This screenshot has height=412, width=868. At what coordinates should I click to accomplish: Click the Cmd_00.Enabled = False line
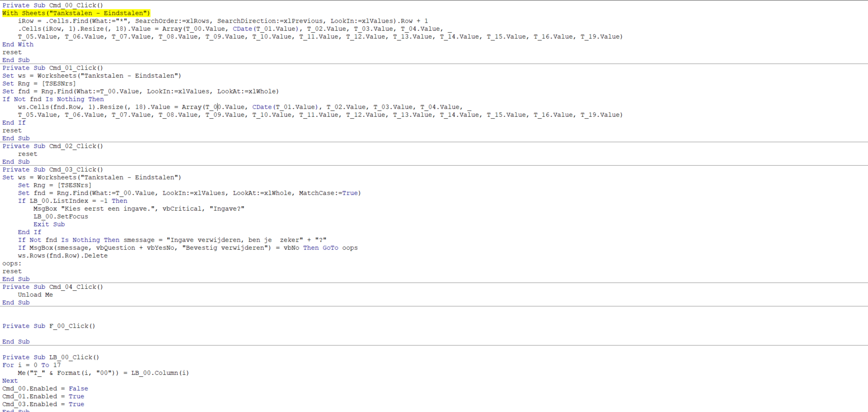click(x=45, y=389)
